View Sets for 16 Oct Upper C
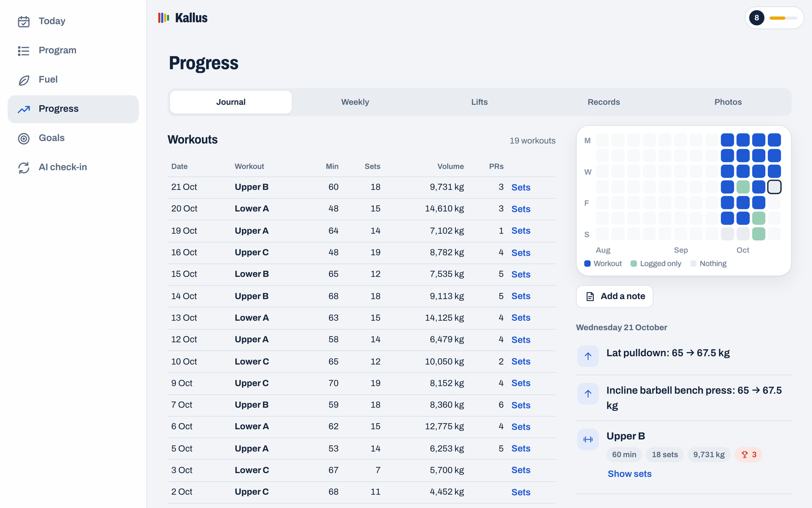 pos(521,253)
